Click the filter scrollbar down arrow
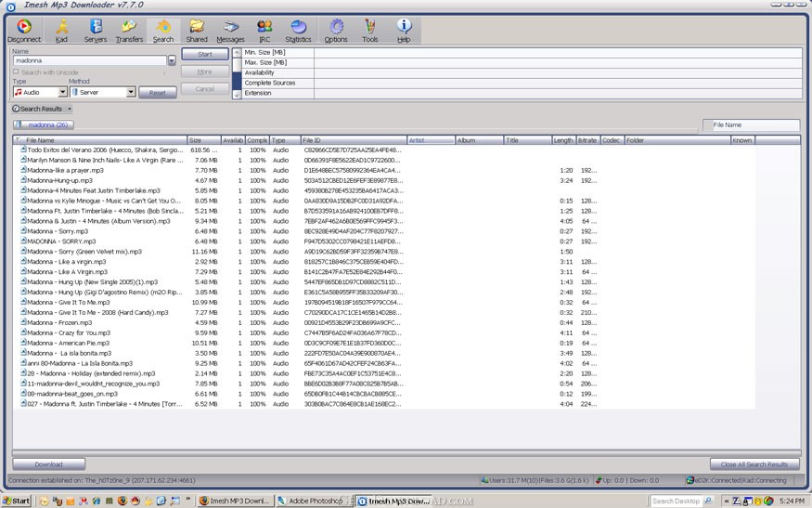 coord(238,95)
